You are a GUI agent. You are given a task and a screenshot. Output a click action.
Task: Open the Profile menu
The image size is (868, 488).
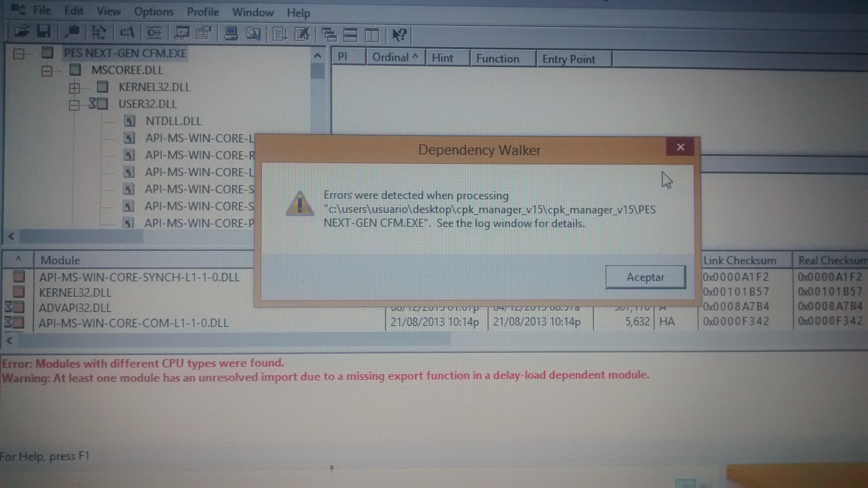pyautogui.click(x=203, y=12)
